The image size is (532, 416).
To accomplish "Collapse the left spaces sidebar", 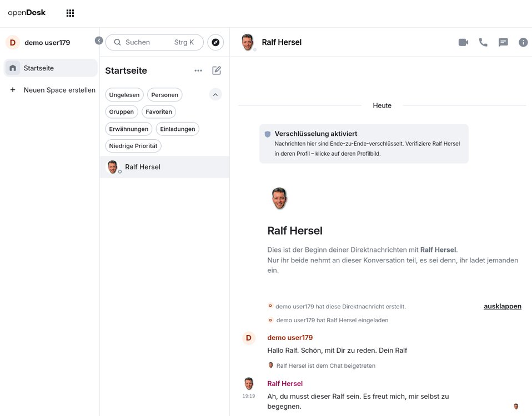I will pos(99,40).
